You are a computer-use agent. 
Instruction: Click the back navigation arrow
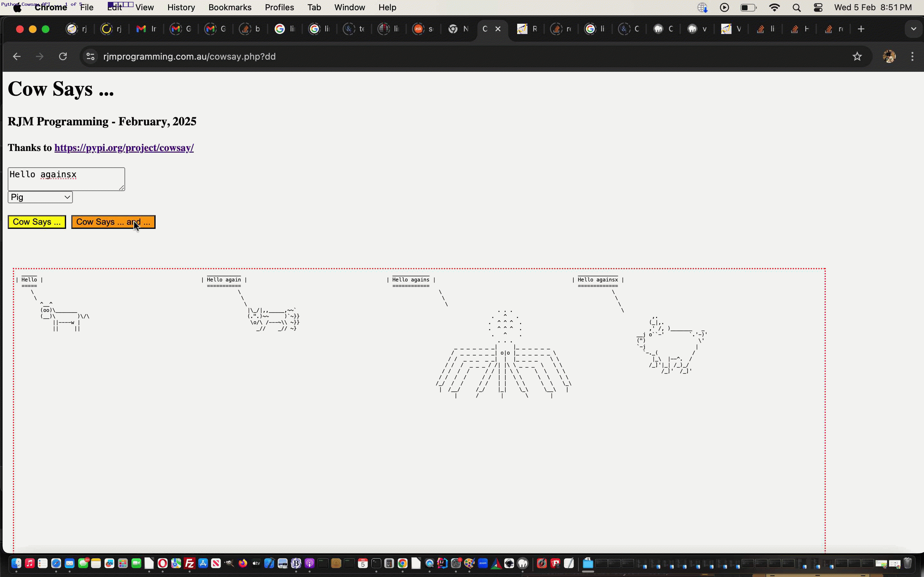[17, 56]
